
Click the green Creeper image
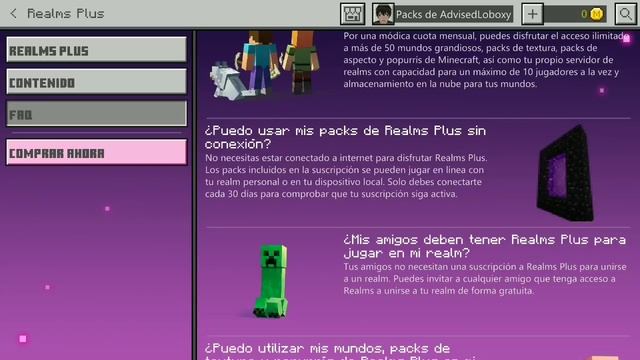tap(271, 281)
